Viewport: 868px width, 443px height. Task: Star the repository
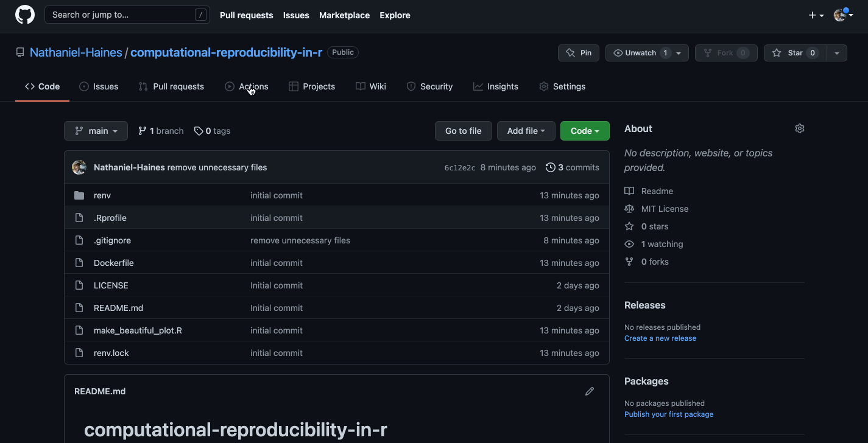point(795,53)
